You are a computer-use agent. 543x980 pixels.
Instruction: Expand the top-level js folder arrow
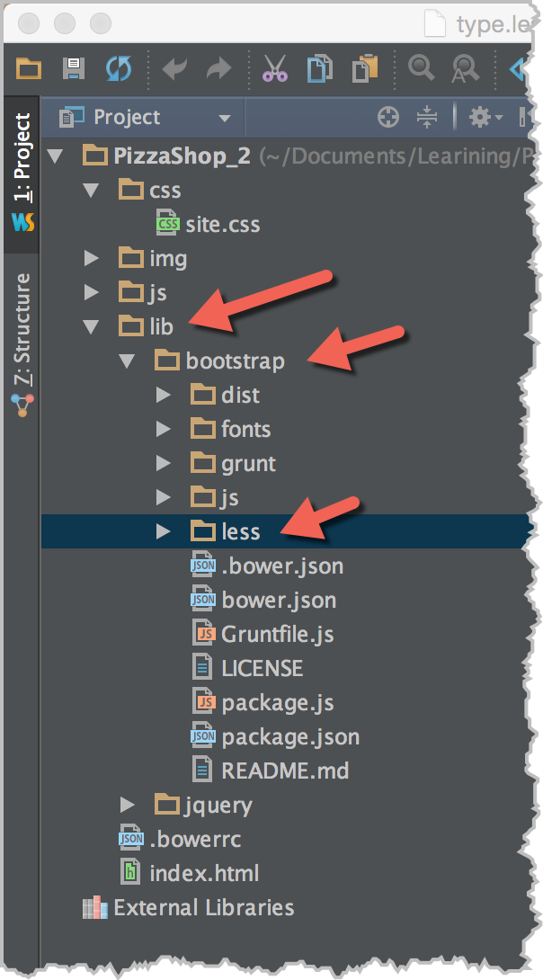tap(92, 292)
